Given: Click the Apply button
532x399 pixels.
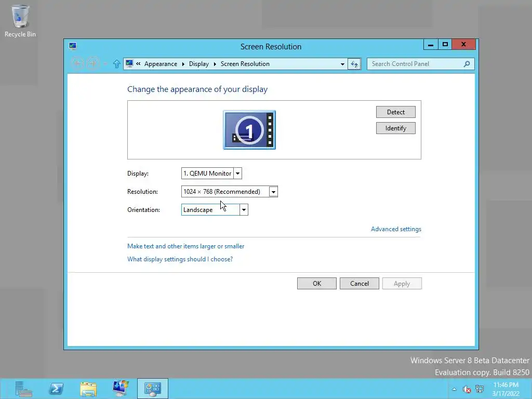Looking at the screenshot, I should pyautogui.click(x=402, y=284).
